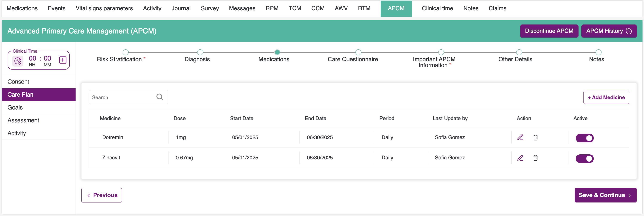Viewport: 644px width, 216px height.
Task: Click the Last Update by column header
Action: (x=450, y=118)
